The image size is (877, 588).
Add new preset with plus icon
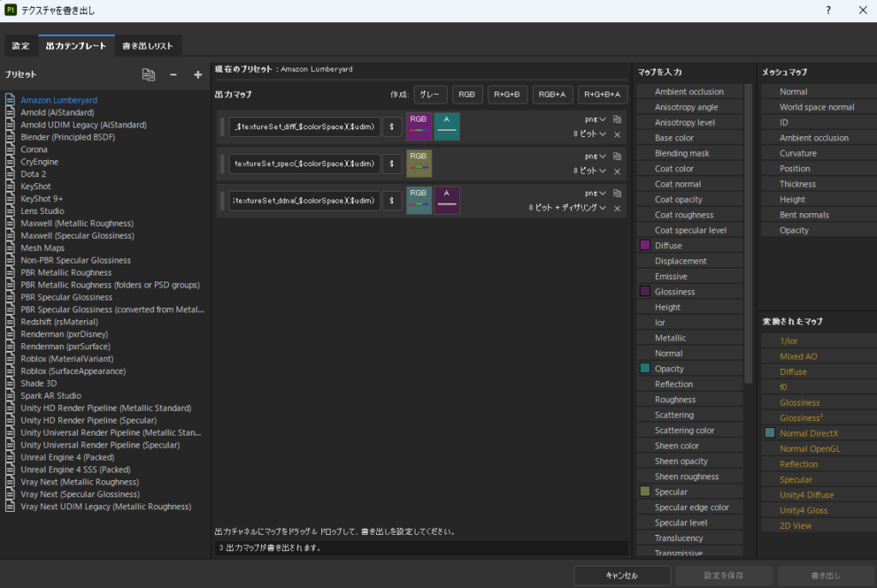point(198,75)
